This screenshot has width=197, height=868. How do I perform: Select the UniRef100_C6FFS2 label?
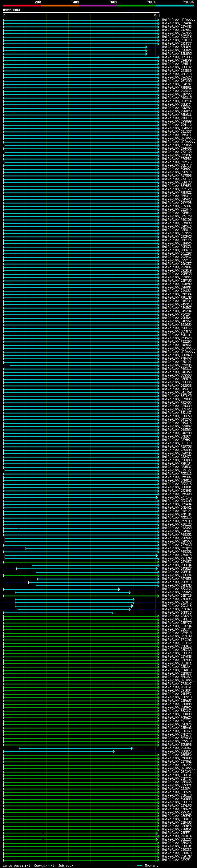click(177, 67)
